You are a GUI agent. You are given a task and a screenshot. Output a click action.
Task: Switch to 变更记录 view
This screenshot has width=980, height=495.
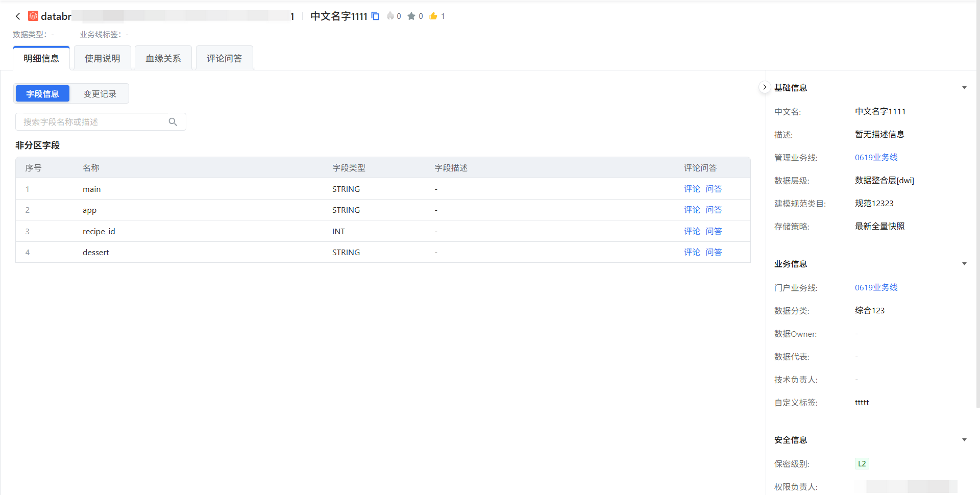[x=100, y=94]
